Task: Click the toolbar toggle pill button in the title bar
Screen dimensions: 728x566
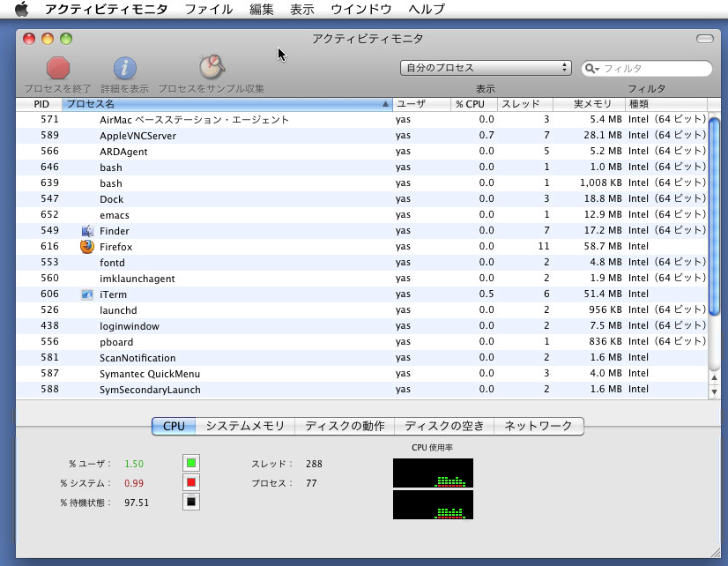Action: 705,39
